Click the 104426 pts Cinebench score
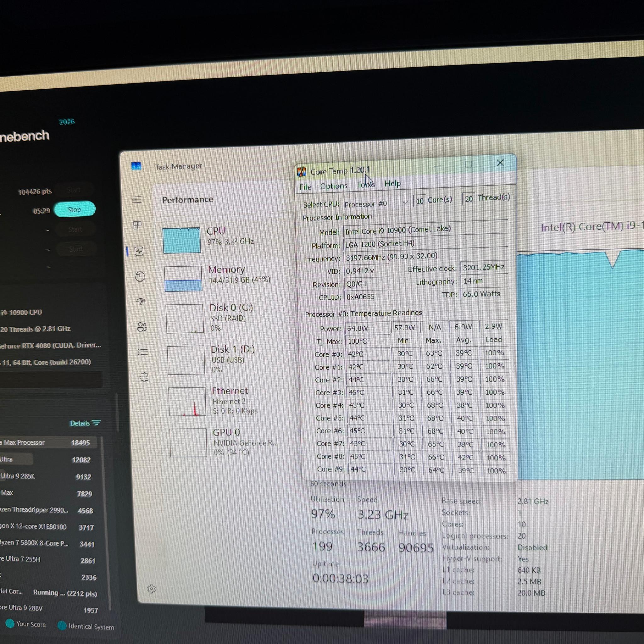The height and width of the screenshot is (644, 644). point(35,191)
